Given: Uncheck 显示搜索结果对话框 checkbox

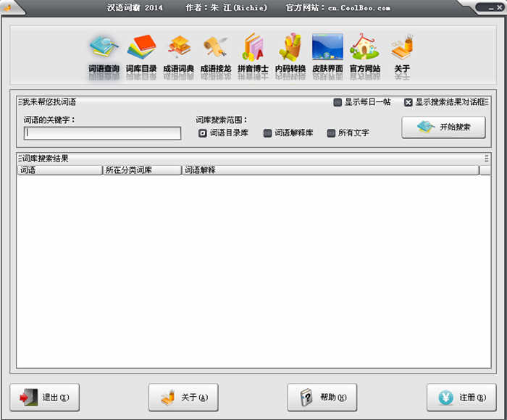Looking at the screenshot, I should (408, 103).
